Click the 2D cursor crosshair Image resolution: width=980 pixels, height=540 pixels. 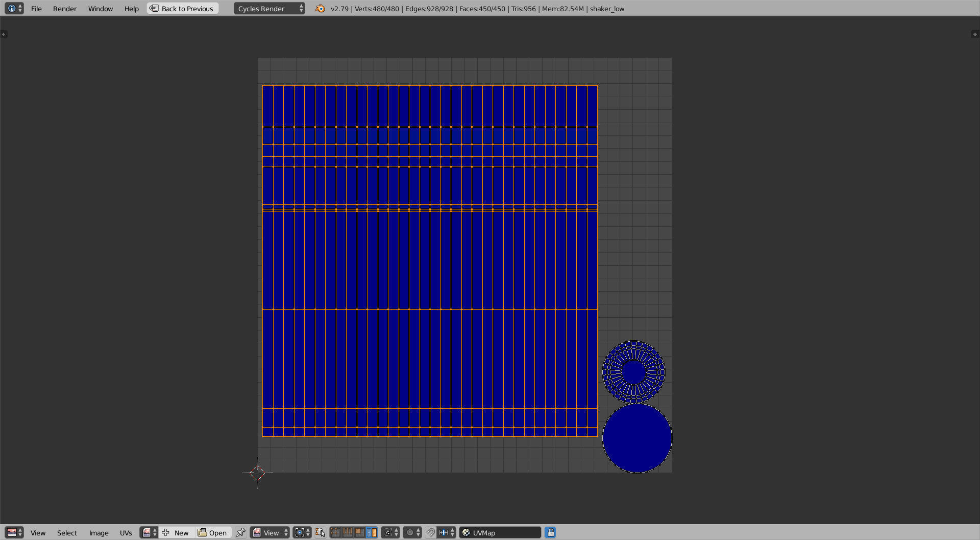point(257,473)
